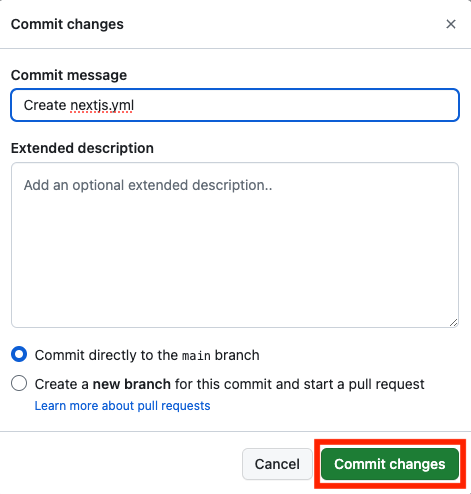Focus the Extended description text area
The height and width of the screenshot is (494, 471).
pyautogui.click(x=235, y=245)
